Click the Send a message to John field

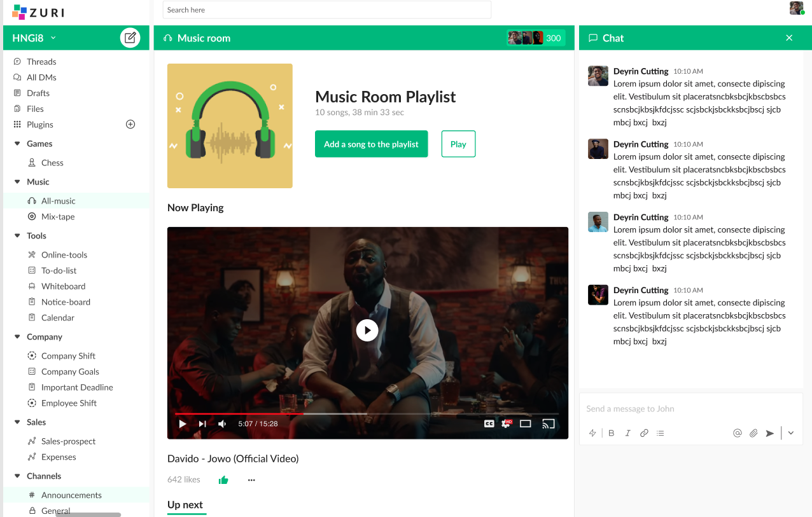point(690,409)
